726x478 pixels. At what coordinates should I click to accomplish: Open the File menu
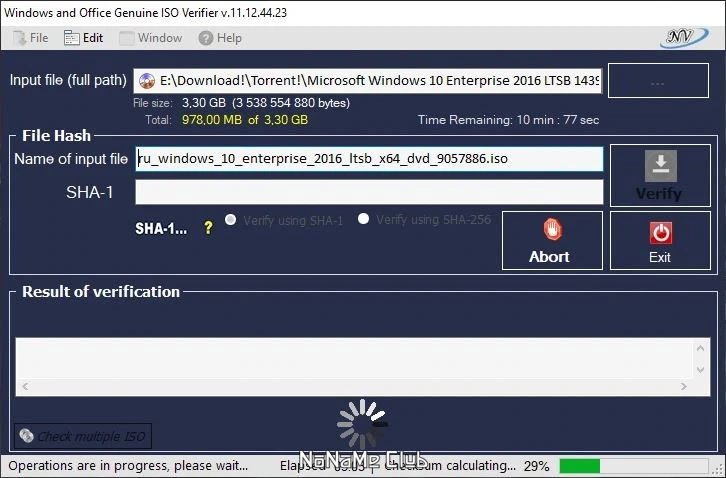tap(30, 38)
